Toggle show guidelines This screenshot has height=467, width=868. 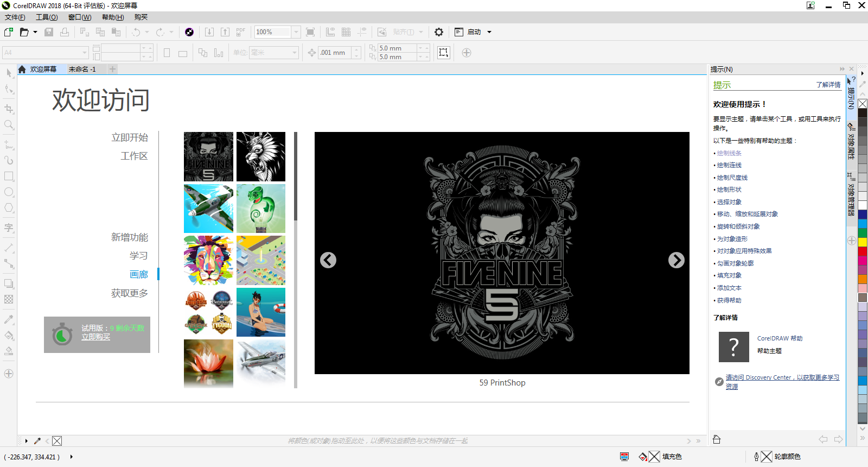[362, 32]
